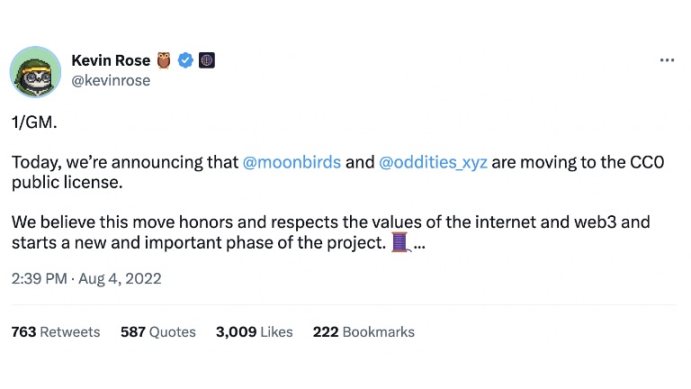
Task: Click the thread spool emoji
Action: pos(400,242)
